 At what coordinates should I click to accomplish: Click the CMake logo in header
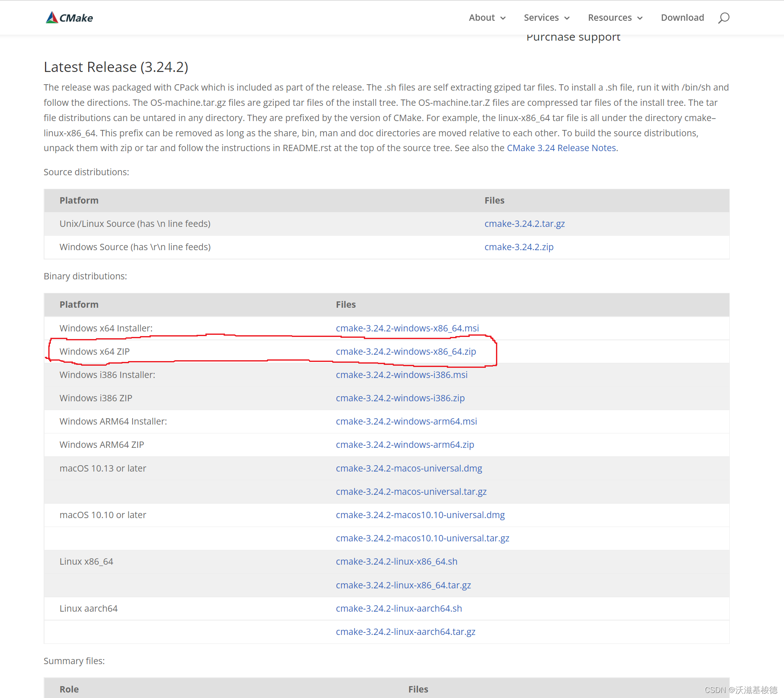(69, 17)
